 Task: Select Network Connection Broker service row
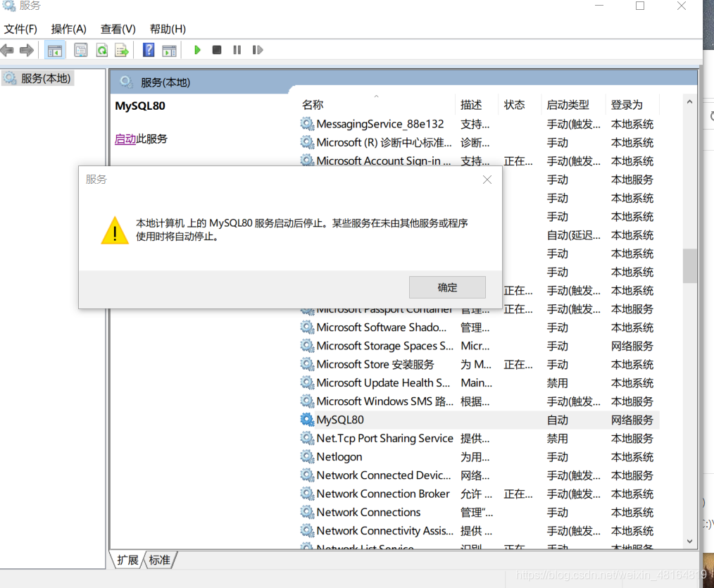click(479, 494)
